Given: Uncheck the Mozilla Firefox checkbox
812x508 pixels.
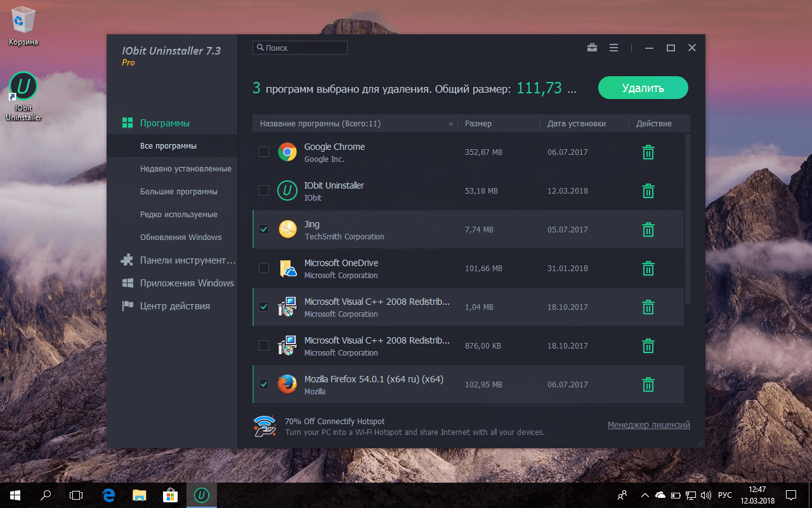Looking at the screenshot, I should click(x=264, y=385).
